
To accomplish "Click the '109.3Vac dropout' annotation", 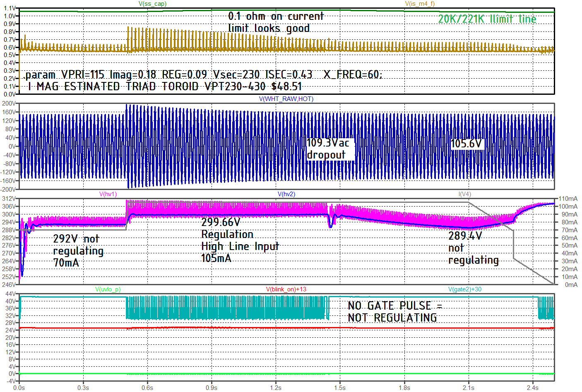I will pos(328,149).
